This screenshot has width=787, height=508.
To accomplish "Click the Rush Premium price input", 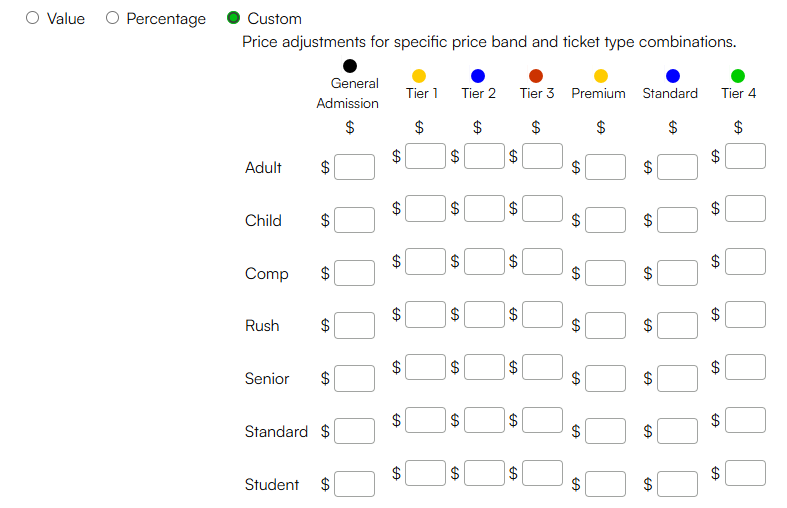I will click(x=605, y=325).
